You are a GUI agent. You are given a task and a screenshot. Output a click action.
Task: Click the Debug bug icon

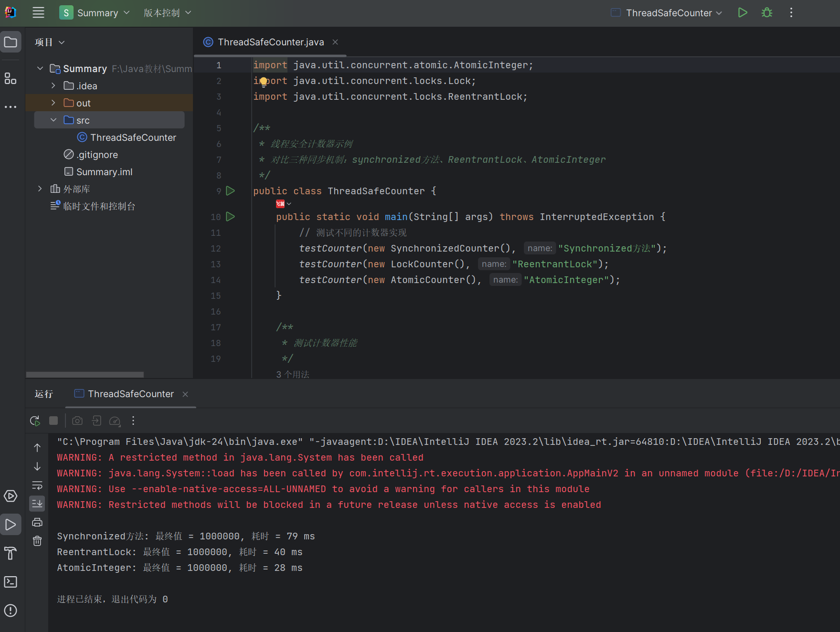tap(767, 13)
